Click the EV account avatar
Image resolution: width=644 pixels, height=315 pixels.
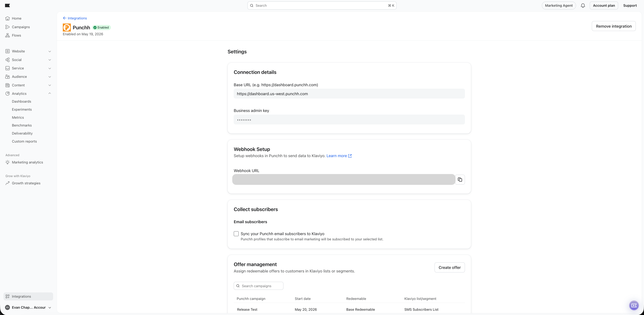[x=7, y=308]
